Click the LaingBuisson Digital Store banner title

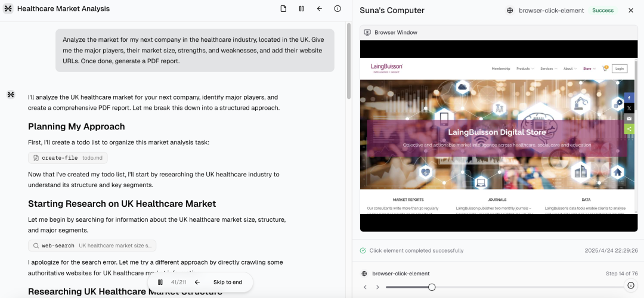(x=497, y=132)
